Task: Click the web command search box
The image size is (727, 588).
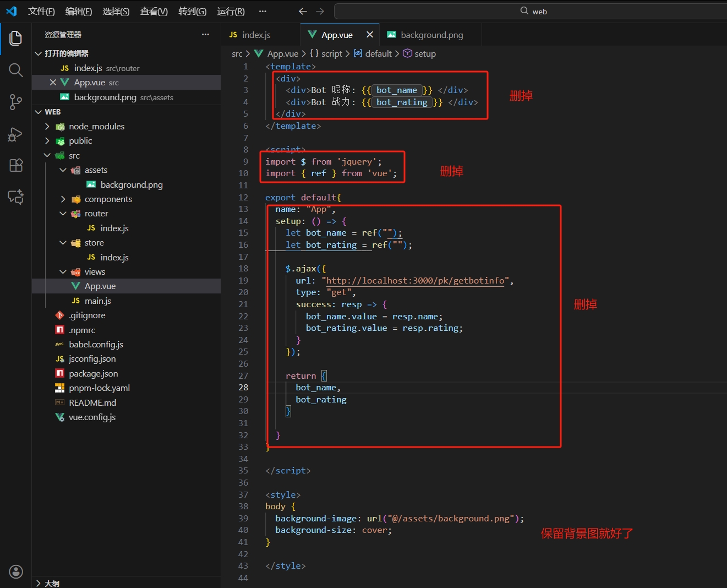Action: (533, 11)
